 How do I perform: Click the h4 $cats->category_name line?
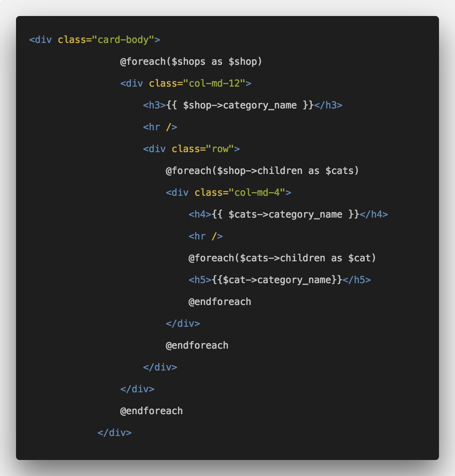click(288, 214)
